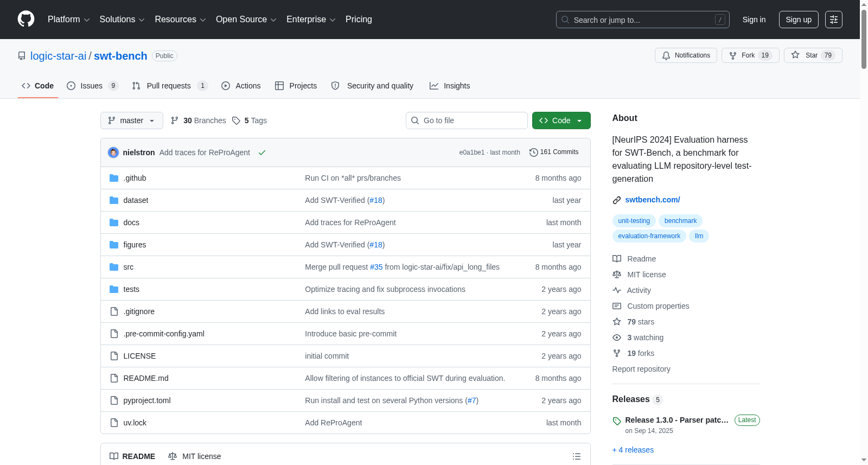Image resolution: width=868 pixels, height=465 pixels.
Task: Switch to the Security and quality tab
Action: (372, 86)
